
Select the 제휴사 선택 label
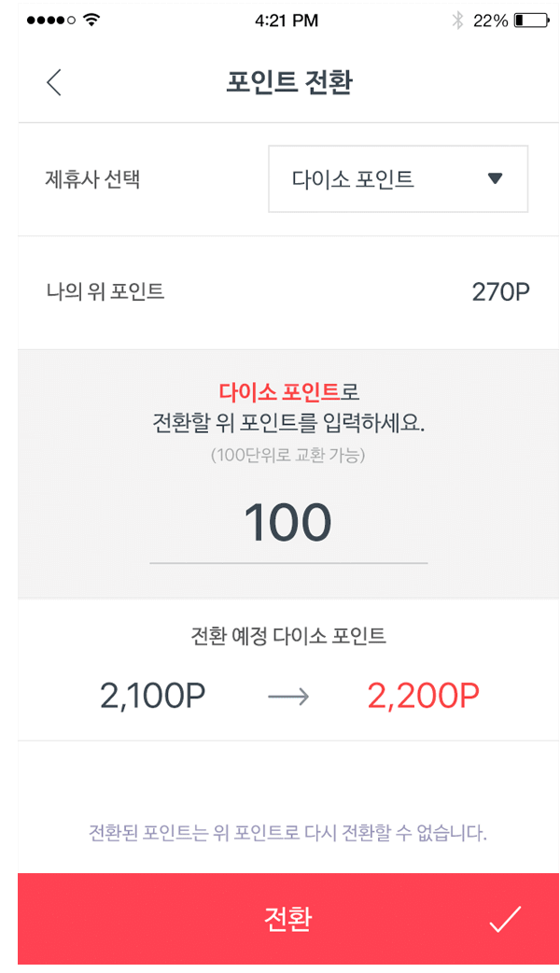click(x=92, y=179)
